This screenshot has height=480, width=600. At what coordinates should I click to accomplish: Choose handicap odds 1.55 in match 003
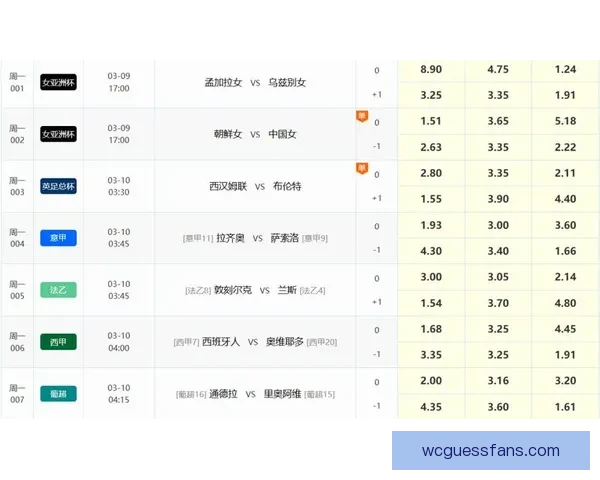click(431, 199)
